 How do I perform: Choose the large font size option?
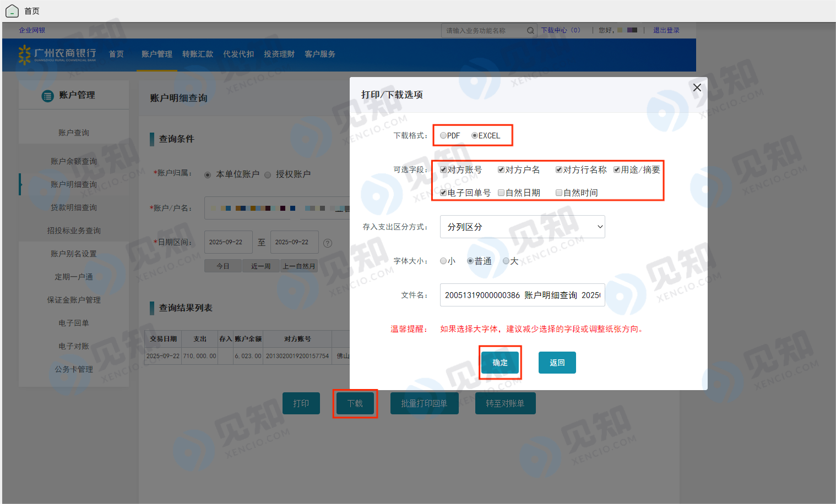point(506,261)
